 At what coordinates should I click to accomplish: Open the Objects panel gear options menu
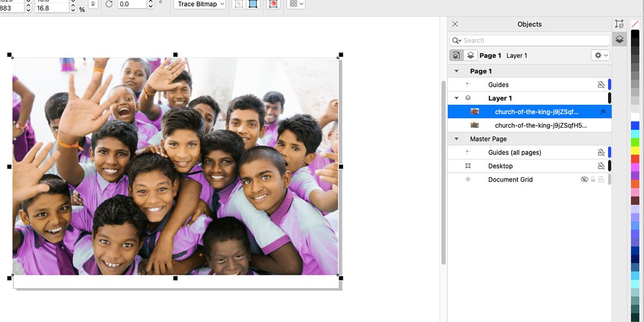[x=601, y=55]
